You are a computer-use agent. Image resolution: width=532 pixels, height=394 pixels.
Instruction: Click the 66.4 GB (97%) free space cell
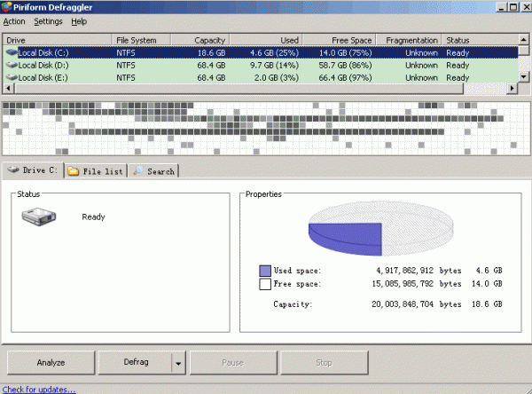tap(345, 77)
